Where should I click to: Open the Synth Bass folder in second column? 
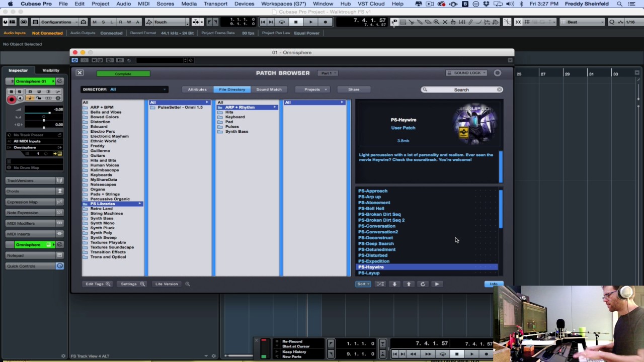[x=236, y=132]
